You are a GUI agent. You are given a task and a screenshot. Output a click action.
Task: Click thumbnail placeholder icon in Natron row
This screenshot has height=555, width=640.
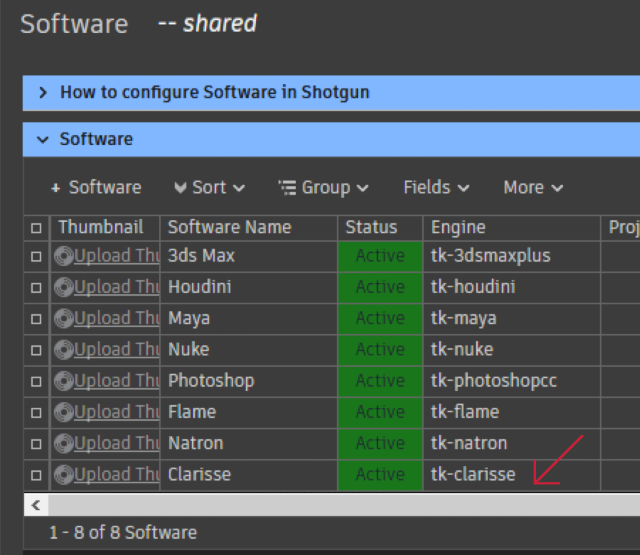tap(64, 444)
